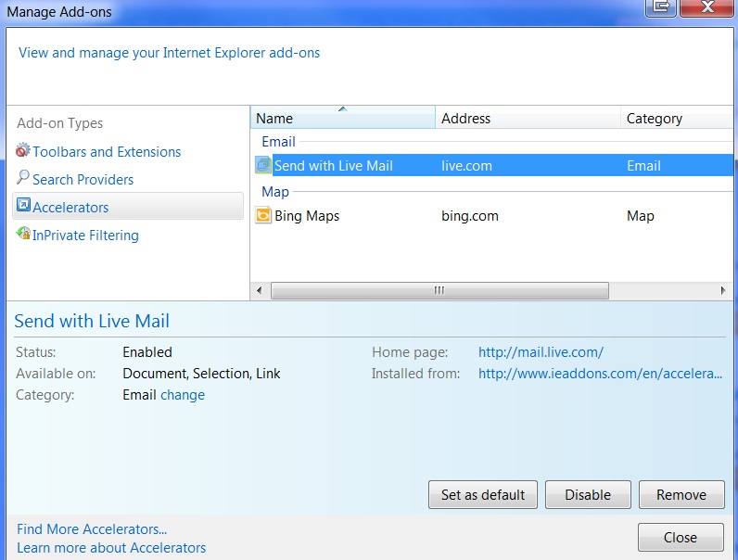This screenshot has width=738, height=560.
Task: Open Toolbars and Extensions add-on type
Action: (107, 151)
